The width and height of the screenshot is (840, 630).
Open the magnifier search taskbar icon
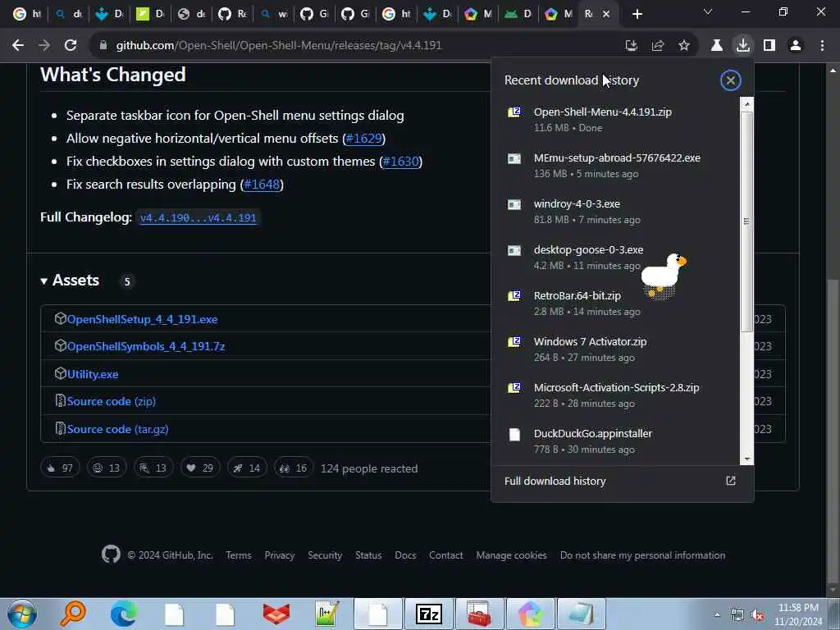pos(73,614)
